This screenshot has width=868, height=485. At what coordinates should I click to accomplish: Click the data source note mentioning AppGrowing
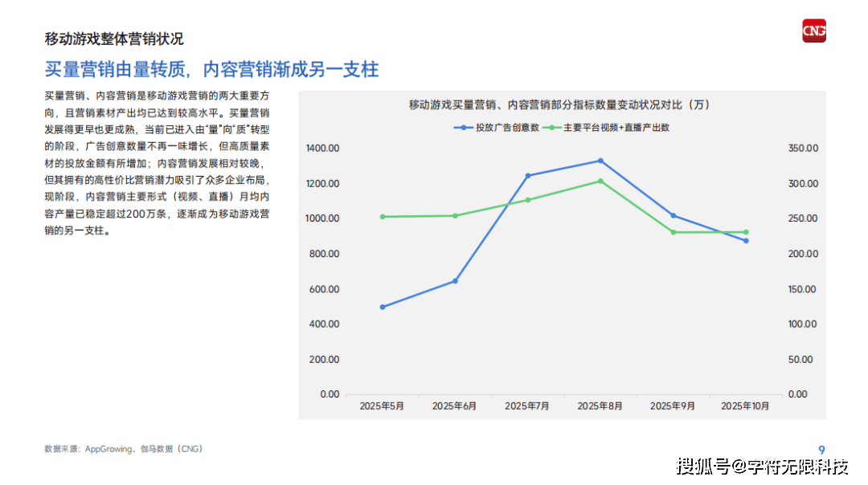pyautogui.click(x=124, y=450)
